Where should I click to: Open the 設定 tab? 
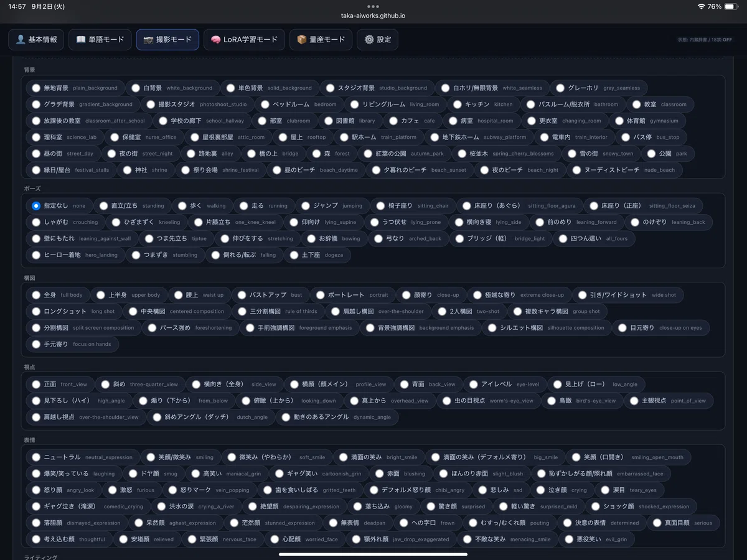tap(377, 39)
